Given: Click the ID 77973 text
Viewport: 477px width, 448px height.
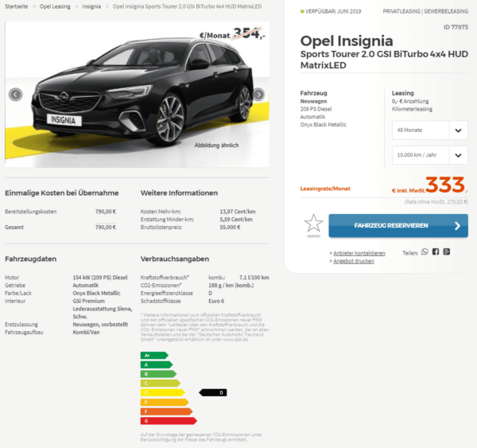Looking at the screenshot, I should (x=456, y=27).
